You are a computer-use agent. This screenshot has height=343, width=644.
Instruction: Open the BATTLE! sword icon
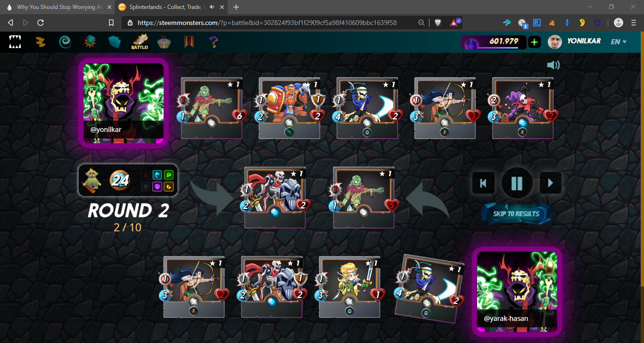[140, 42]
